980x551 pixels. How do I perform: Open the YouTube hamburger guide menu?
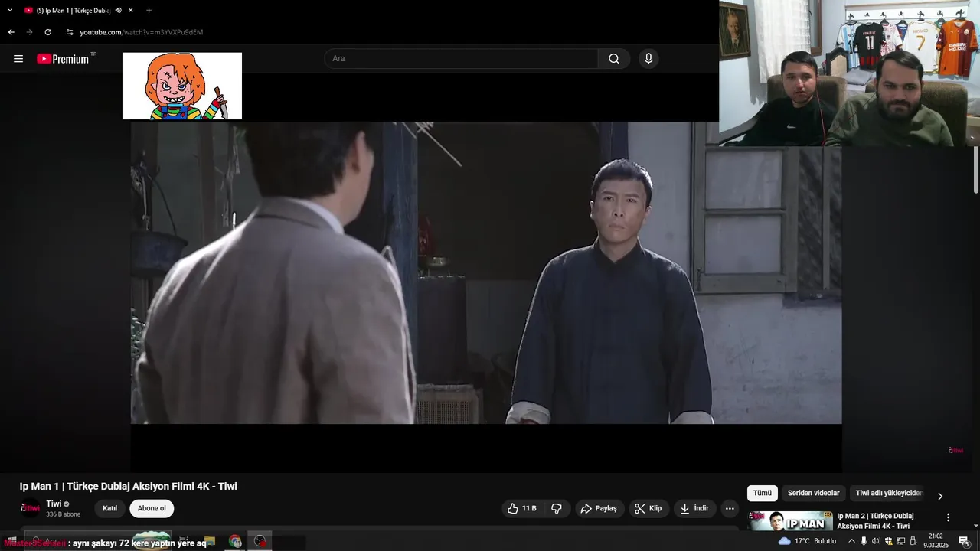tap(18, 59)
